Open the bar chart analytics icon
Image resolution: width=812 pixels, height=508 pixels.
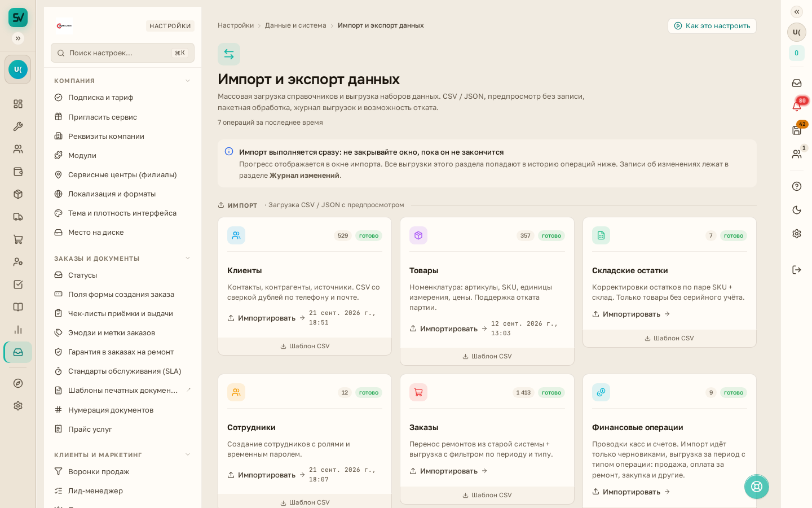coord(18,330)
